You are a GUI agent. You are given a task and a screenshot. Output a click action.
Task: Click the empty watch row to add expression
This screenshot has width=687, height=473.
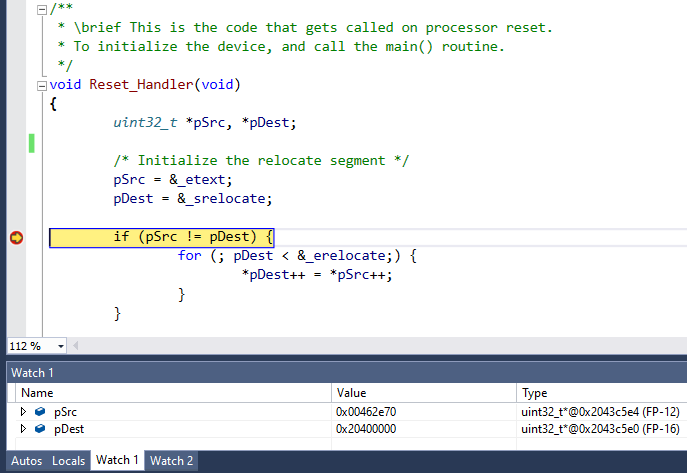[170, 443]
